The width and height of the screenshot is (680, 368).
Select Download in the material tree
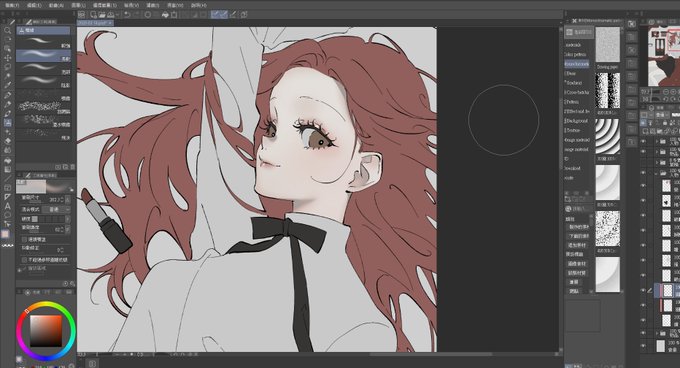(572, 168)
